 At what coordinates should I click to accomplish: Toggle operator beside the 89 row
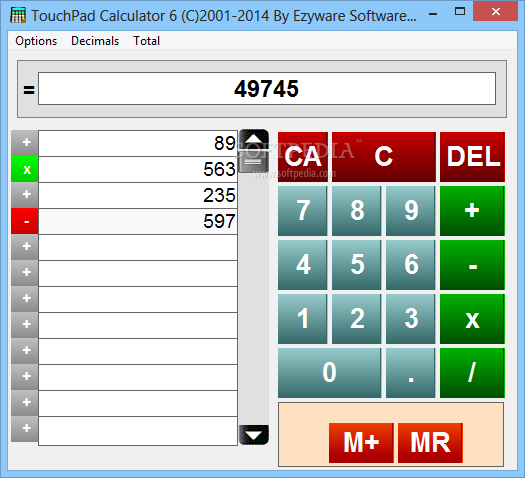(x=25, y=143)
